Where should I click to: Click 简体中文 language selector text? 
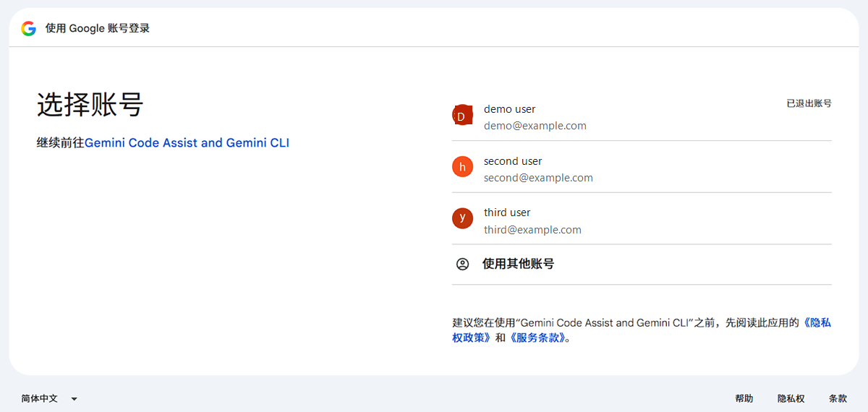click(x=39, y=399)
